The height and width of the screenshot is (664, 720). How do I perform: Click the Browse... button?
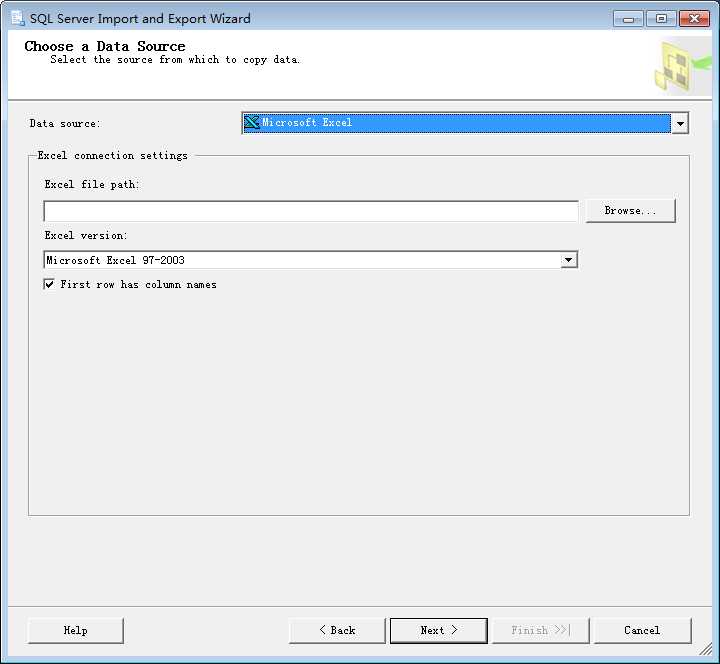tap(630, 211)
